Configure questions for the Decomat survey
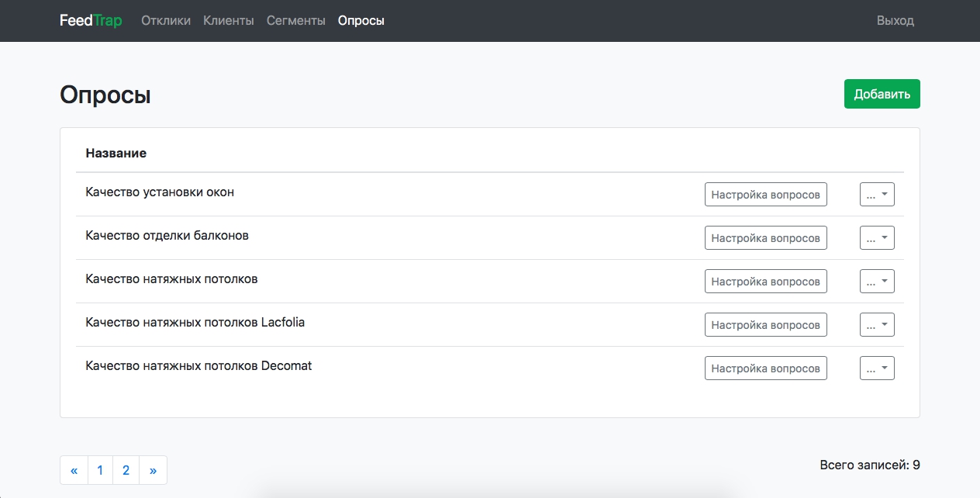 coord(765,368)
